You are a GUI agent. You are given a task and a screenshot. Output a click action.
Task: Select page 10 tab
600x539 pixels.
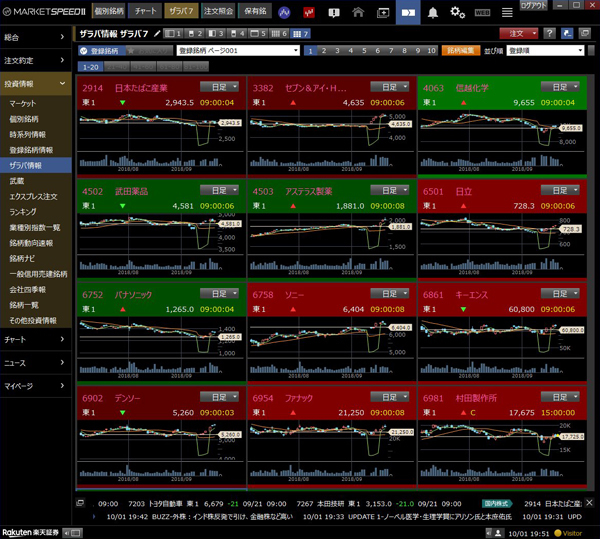coord(431,50)
